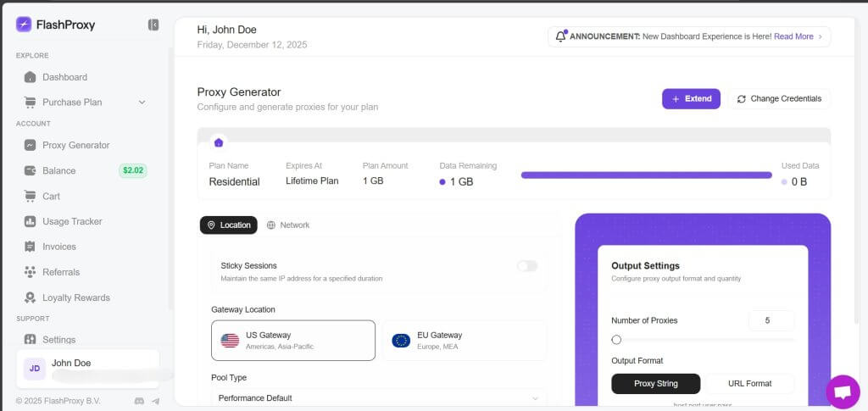
Task: Click the Referrals icon in sidebar
Action: pyautogui.click(x=31, y=272)
